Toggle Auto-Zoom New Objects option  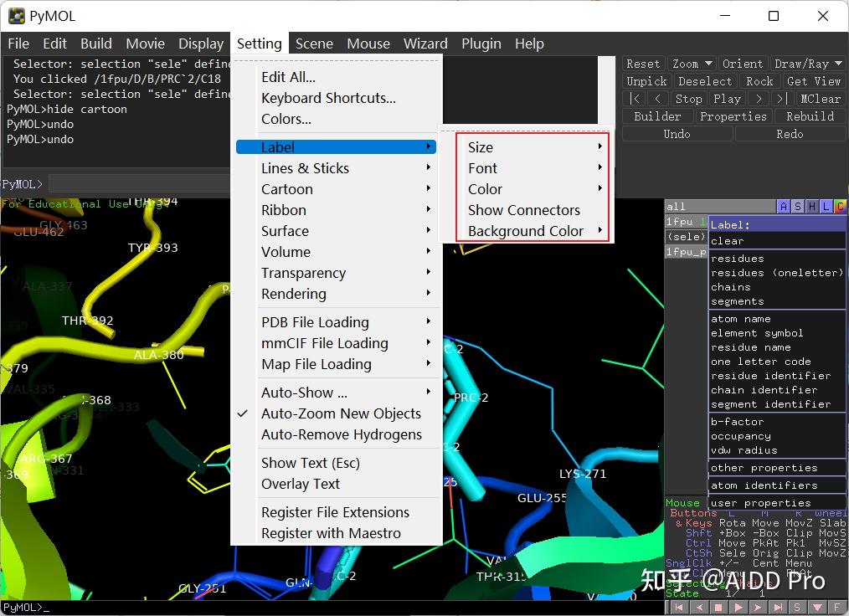coord(341,413)
